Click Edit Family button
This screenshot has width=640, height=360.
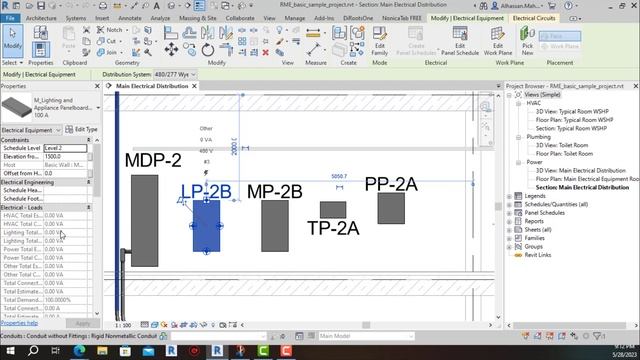[380, 41]
